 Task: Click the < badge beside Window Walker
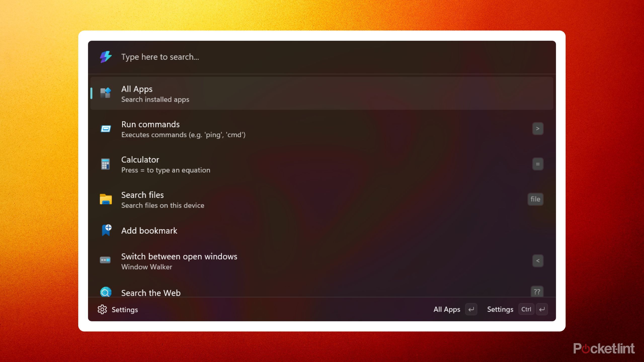click(538, 261)
